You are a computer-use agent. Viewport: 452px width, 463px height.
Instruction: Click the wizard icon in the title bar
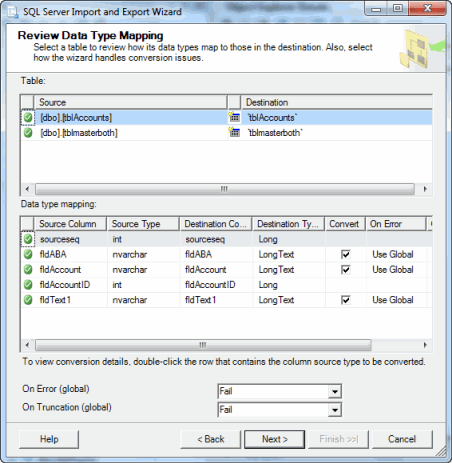(x=13, y=12)
